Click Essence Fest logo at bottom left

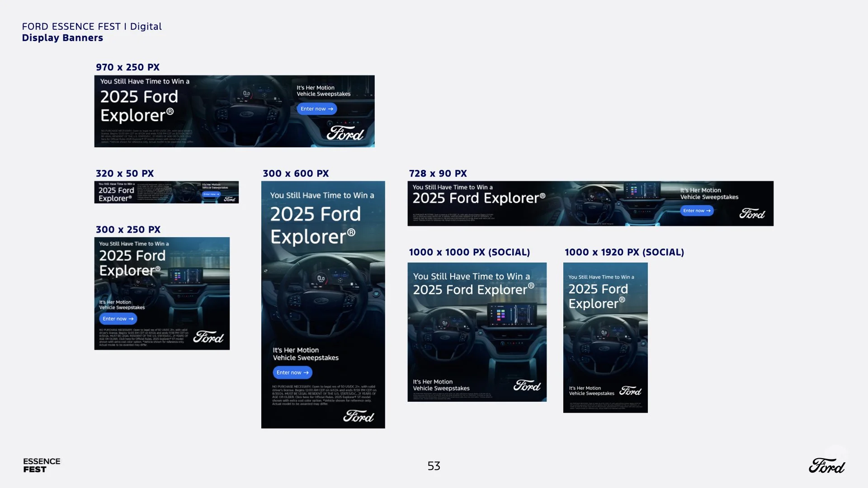click(42, 465)
